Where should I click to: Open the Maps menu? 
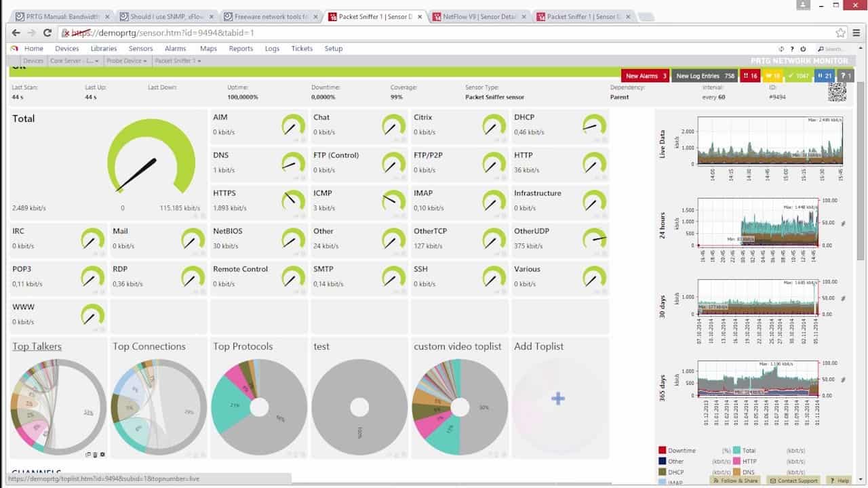click(x=208, y=48)
